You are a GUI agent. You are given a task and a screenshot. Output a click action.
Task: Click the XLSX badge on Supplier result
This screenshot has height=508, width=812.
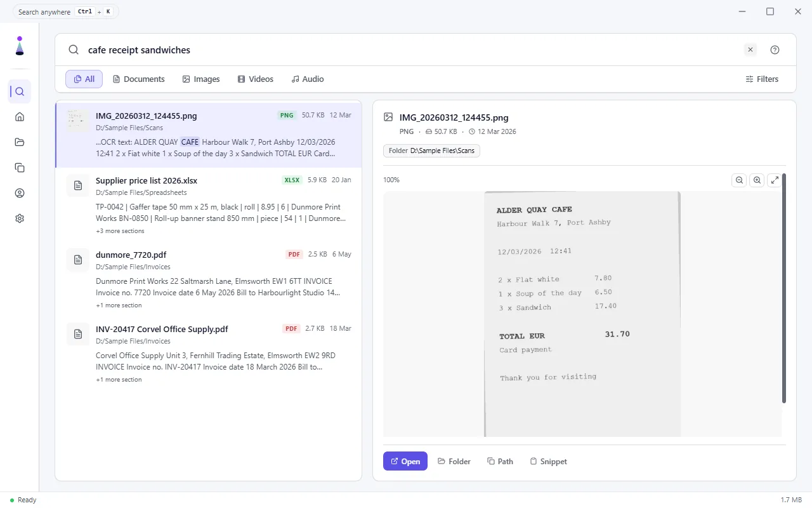(x=292, y=180)
